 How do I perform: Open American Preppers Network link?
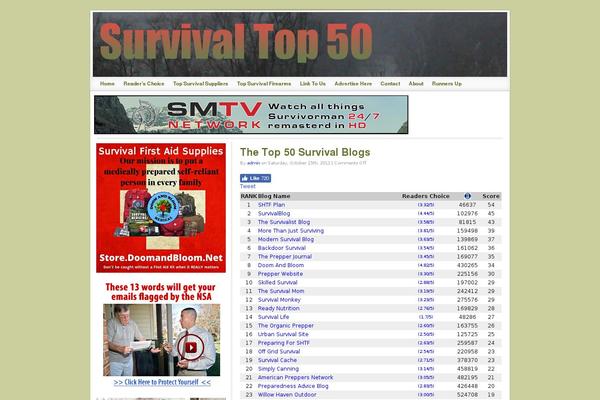(295, 377)
